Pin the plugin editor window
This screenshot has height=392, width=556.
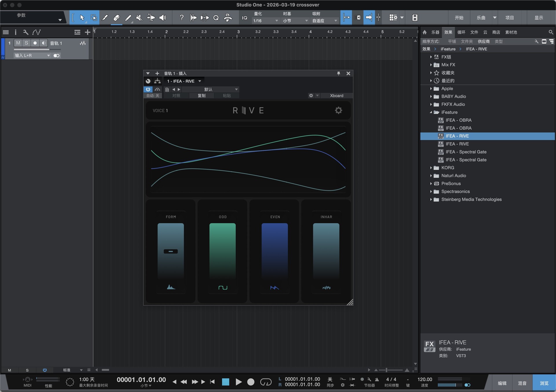click(x=338, y=73)
